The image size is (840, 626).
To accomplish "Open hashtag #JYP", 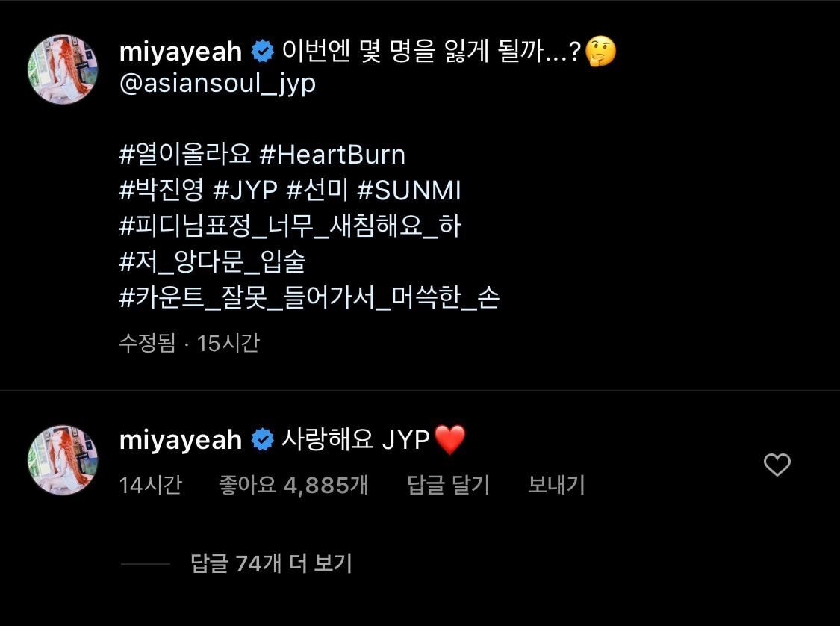I will click(246, 190).
